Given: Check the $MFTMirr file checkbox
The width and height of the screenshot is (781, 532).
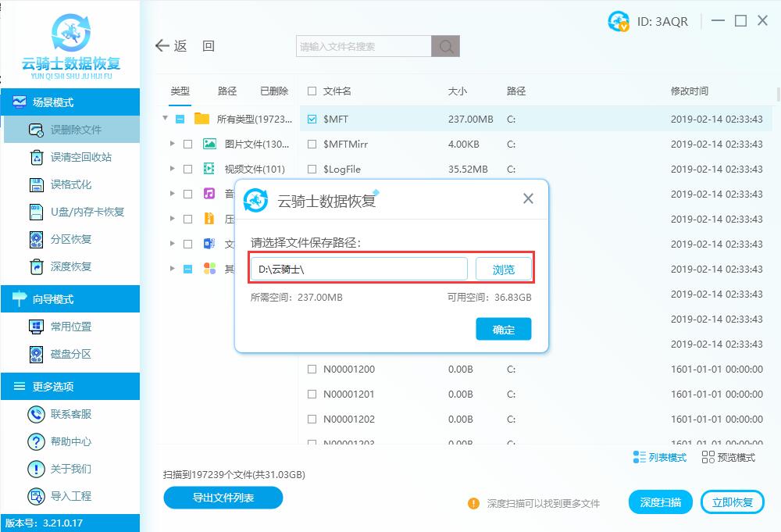Looking at the screenshot, I should [312, 144].
